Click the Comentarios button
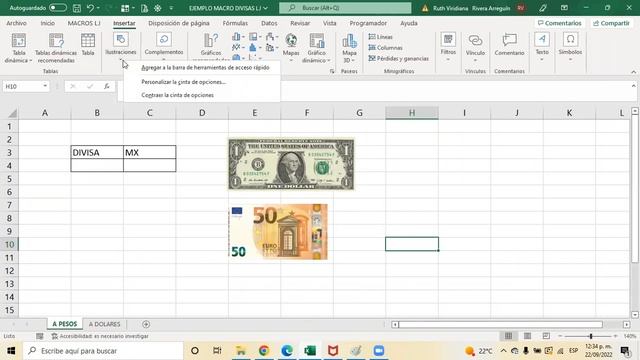 (x=559, y=23)
